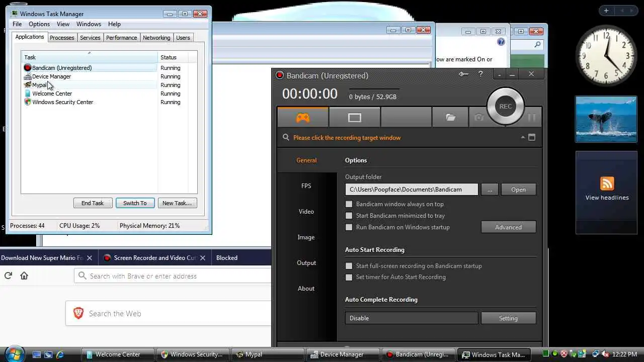
Task: Enable Run Bandicam on Windows startup
Action: pos(349,227)
